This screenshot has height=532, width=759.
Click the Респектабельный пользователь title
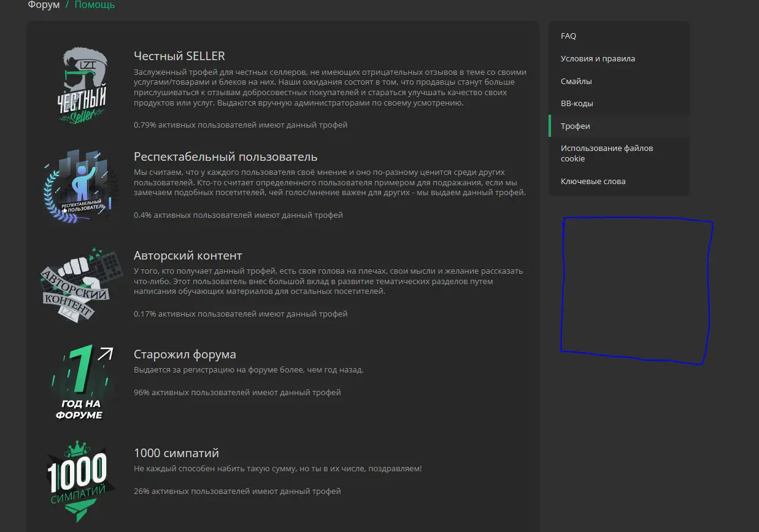click(x=226, y=156)
